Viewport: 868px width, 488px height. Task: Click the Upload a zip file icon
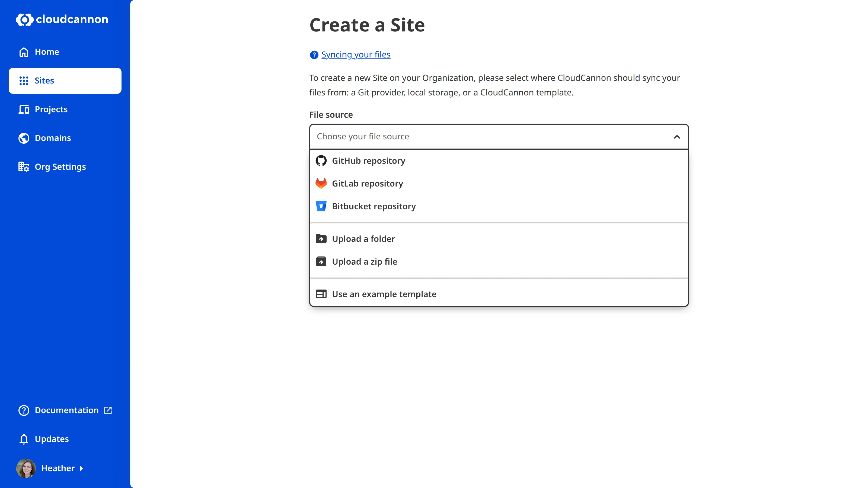pos(321,261)
